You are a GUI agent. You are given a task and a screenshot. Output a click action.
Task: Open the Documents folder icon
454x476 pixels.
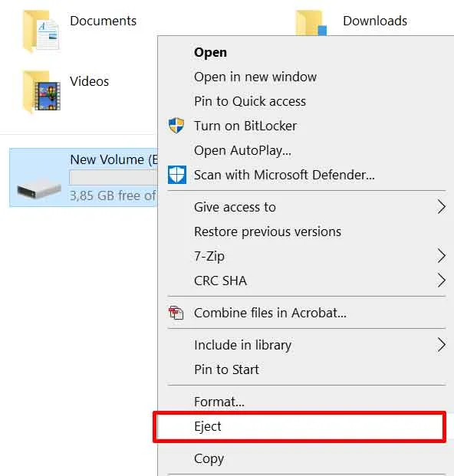[41, 31]
